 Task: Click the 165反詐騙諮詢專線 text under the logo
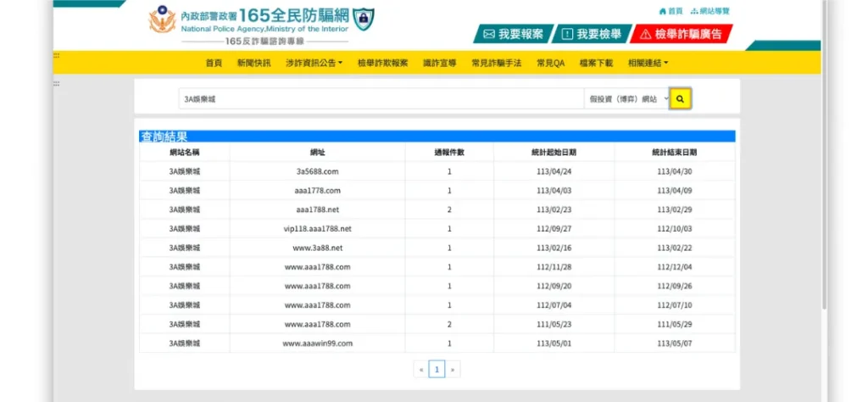click(x=264, y=42)
